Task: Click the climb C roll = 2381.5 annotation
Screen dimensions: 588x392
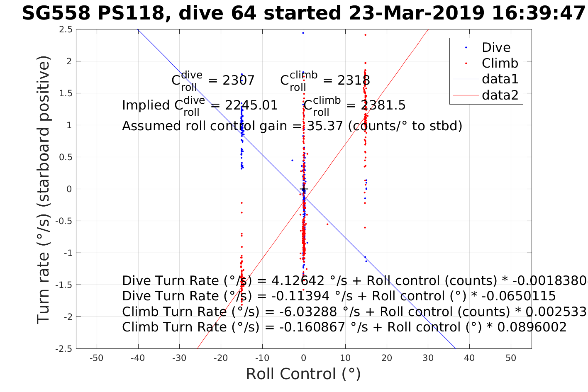Action: click(x=354, y=106)
